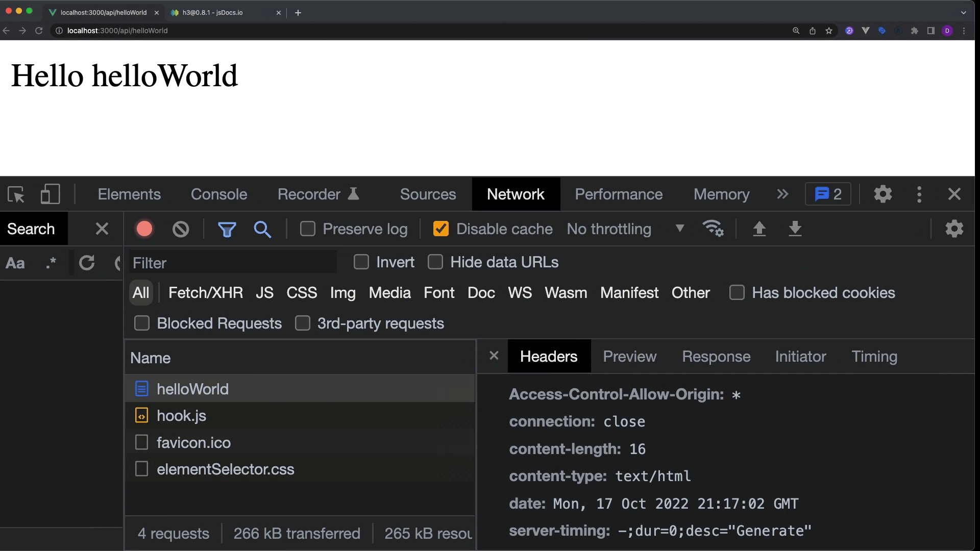Select favicon.ico request row
980x551 pixels.
pos(194,442)
